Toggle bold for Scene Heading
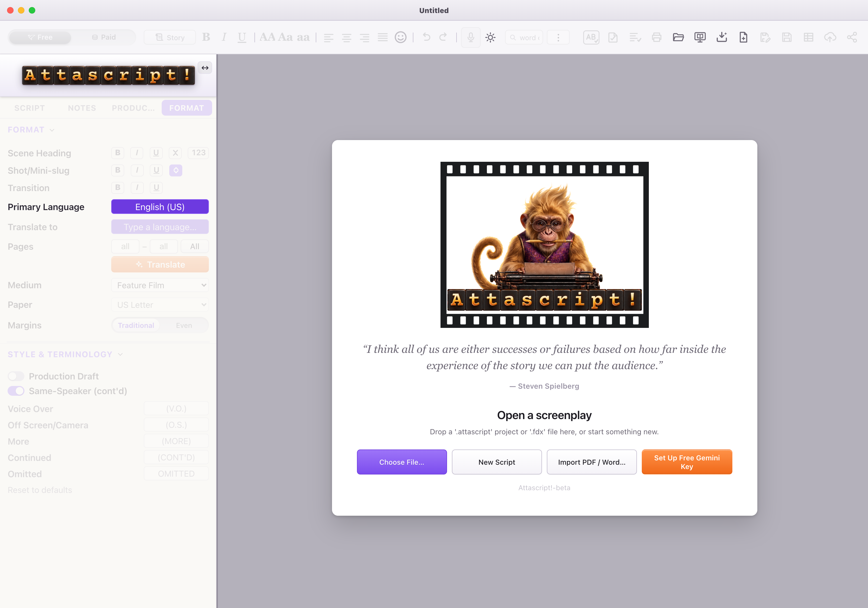Screen dimensions: 868x608 (117, 153)
